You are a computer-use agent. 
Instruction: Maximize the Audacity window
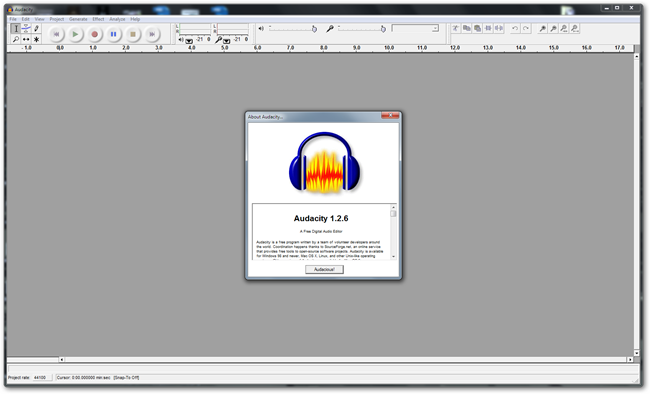pos(617,8)
